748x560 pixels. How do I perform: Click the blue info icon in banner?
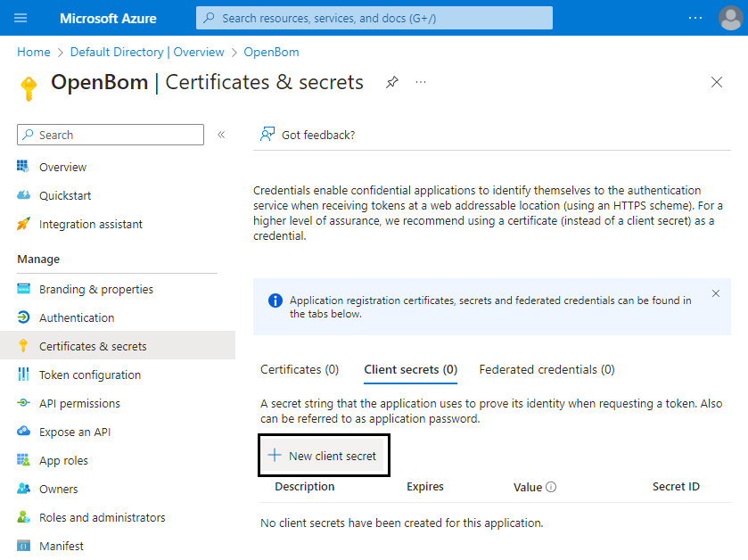tap(275, 301)
